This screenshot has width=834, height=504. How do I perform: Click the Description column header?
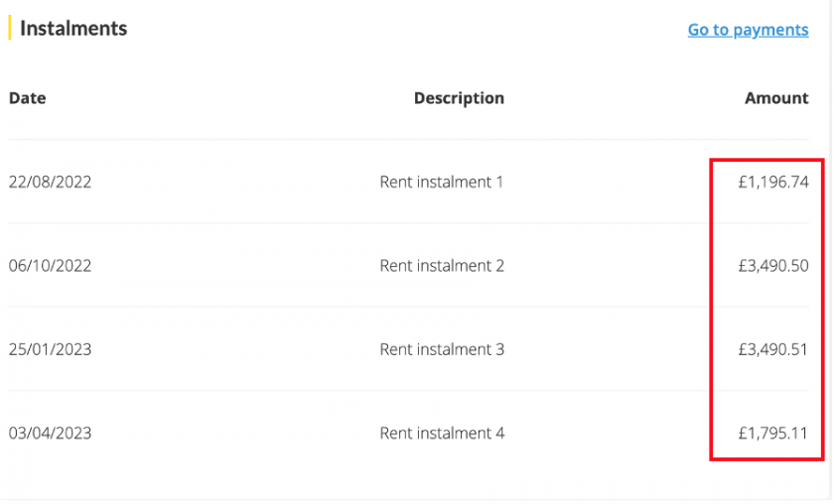(x=459, y=98)
